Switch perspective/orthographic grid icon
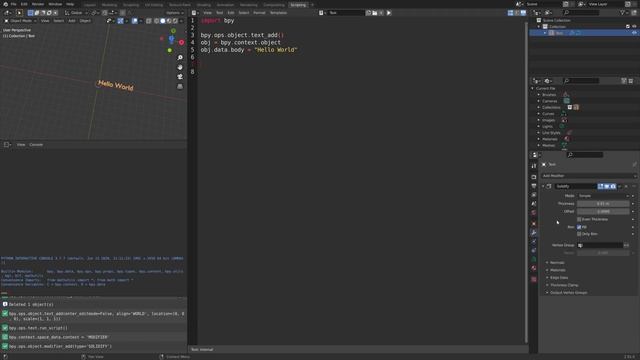 click(180, 87)
